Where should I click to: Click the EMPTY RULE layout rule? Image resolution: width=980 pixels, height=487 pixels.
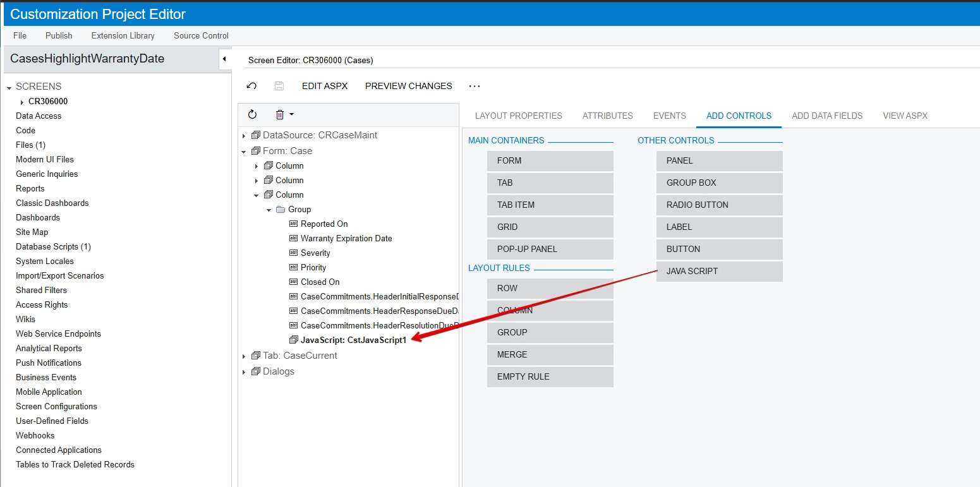pos(550,376)
